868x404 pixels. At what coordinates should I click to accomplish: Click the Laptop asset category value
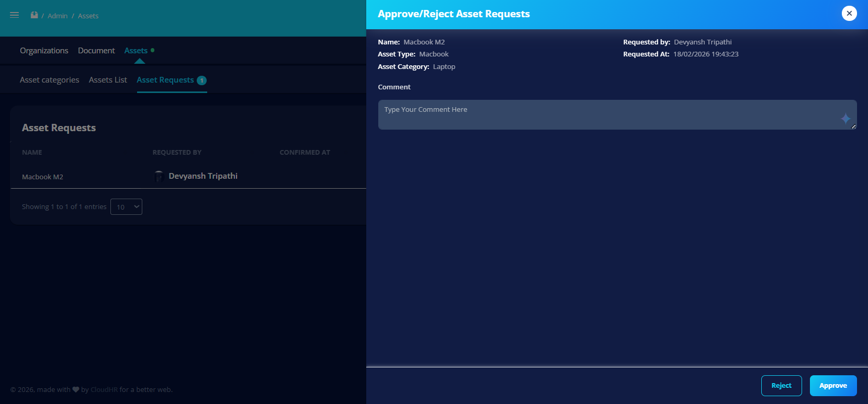(x=444, y=67)
